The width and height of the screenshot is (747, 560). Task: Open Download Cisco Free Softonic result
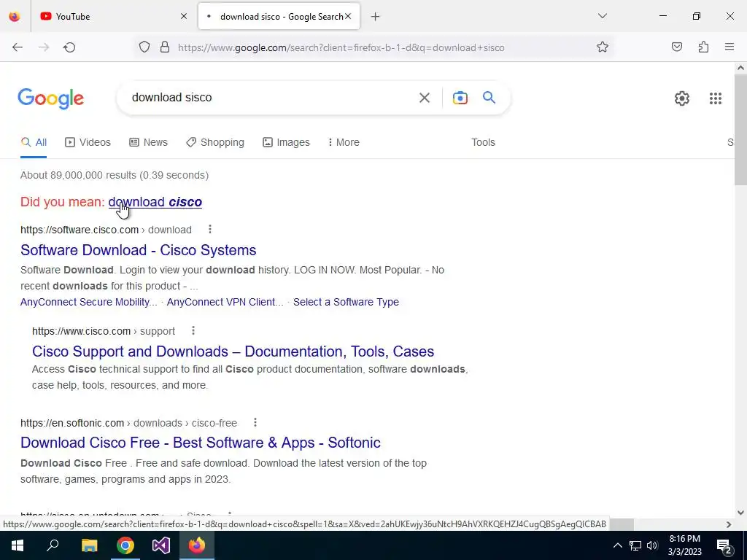201,443
